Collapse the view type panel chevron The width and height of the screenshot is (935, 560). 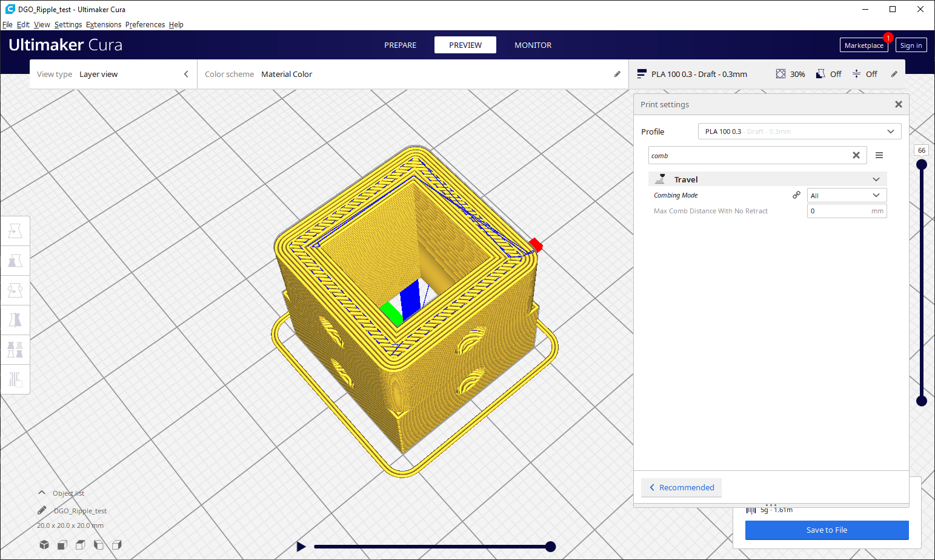(186, 74)
